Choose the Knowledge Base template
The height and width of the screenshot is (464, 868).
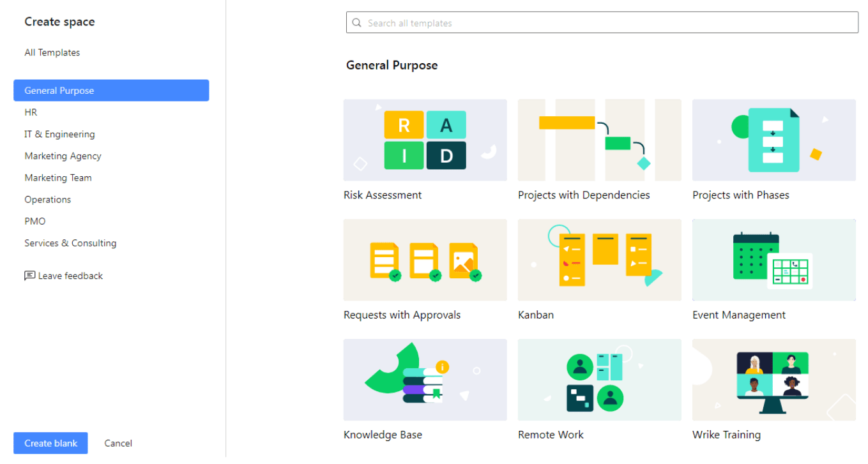click(x=425, y=380)
